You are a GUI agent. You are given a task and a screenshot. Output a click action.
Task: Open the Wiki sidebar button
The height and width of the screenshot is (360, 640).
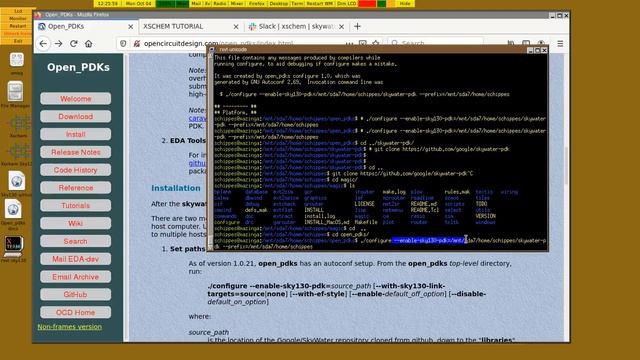[76, 223]
